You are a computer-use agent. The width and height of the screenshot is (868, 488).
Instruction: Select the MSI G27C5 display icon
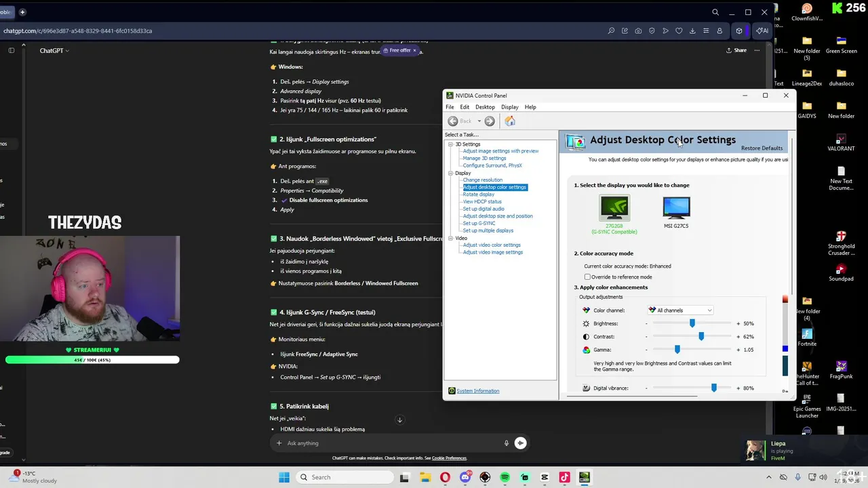pyautogui.click(x=676, y=207)
